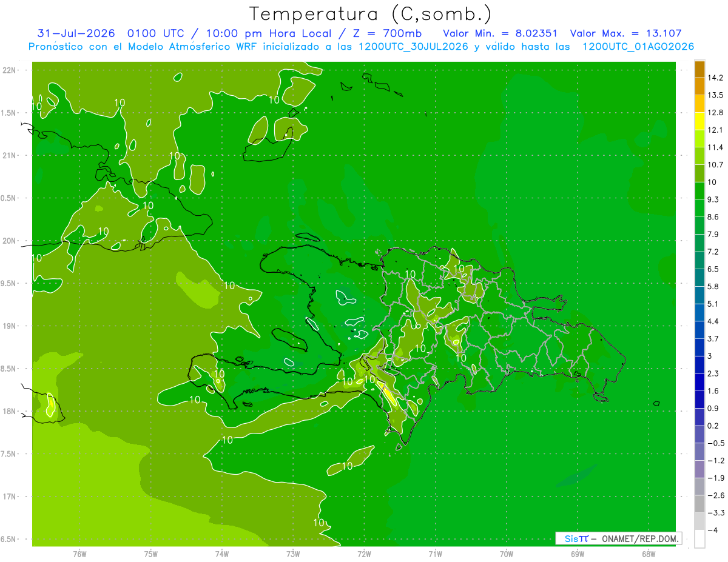Screen dimensions: 728x562
Task: Click the 'Z = 700mb' level text
Action: (388, 33)
